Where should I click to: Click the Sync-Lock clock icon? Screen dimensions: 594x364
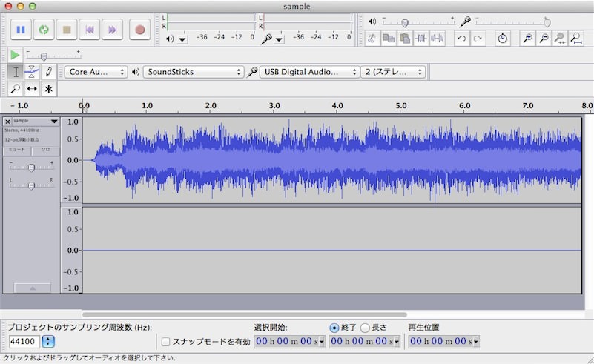(x=502, y=39)
